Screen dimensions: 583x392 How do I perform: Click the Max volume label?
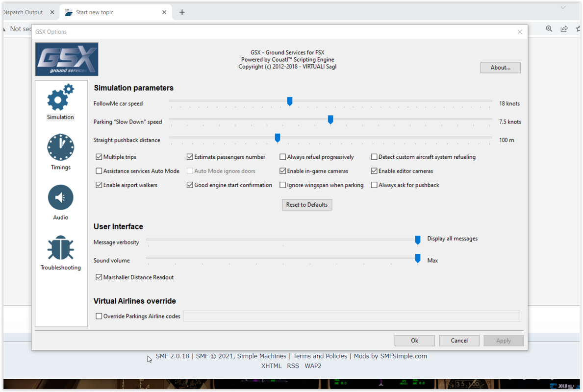tap(432, 261)
